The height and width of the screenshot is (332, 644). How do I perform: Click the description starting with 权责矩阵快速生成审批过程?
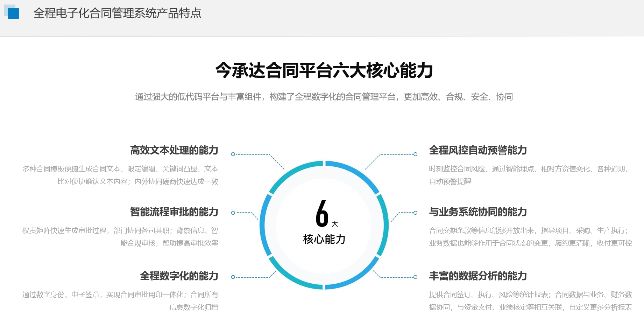click(x=120, y=237)
